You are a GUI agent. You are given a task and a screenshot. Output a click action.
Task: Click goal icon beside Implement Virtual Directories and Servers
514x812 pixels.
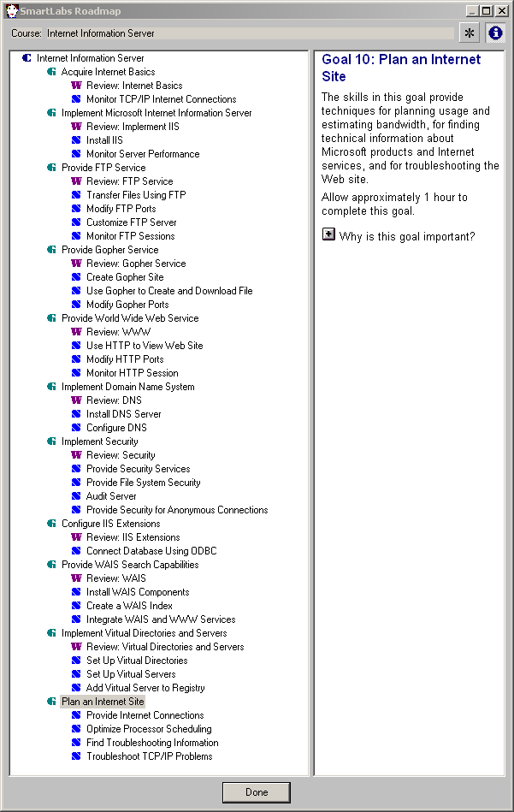[x=51, y=633]
